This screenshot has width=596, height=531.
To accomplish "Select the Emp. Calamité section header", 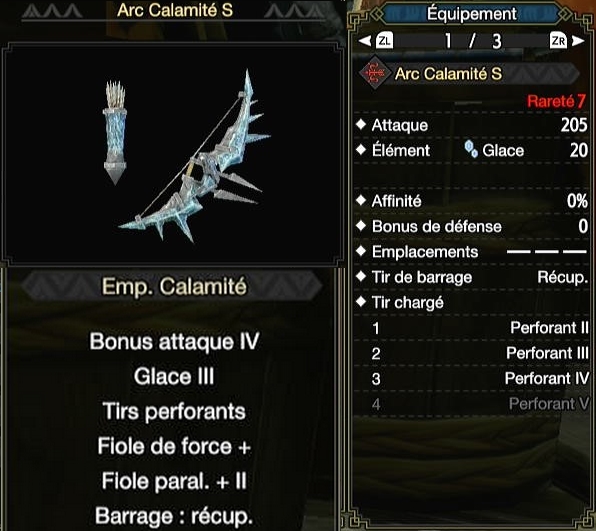I will (x=173, y=286).
